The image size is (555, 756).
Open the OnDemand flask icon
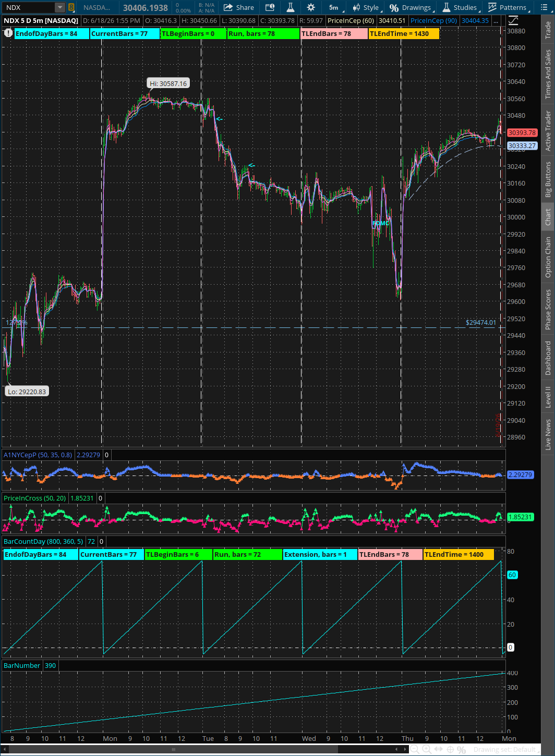[x=291, y=7]
